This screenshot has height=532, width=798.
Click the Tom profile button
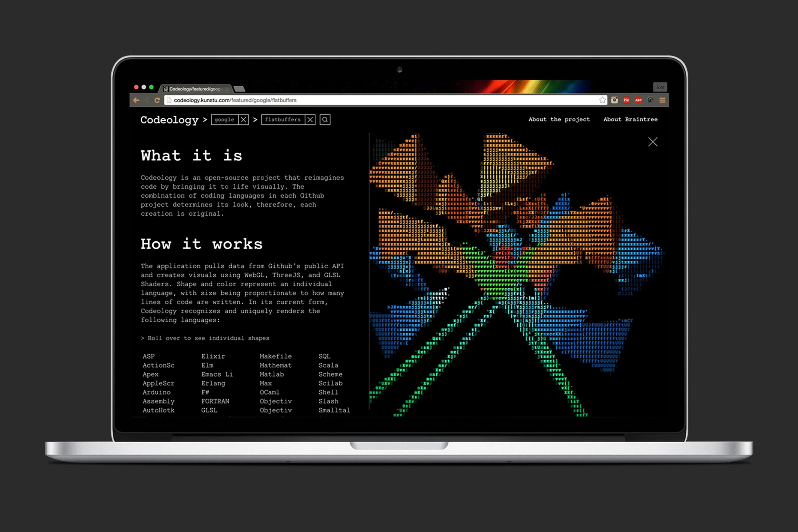[659, 87]
